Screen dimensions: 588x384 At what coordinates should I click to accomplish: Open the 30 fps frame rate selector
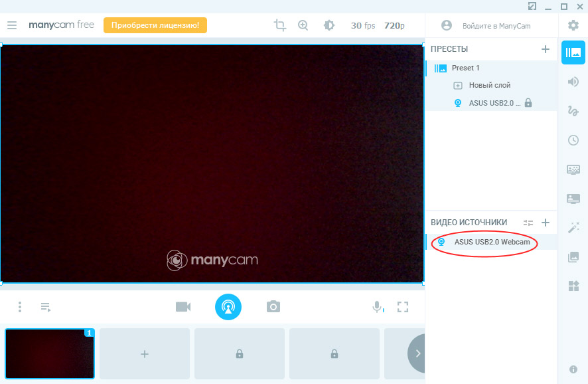click(363, 25)
